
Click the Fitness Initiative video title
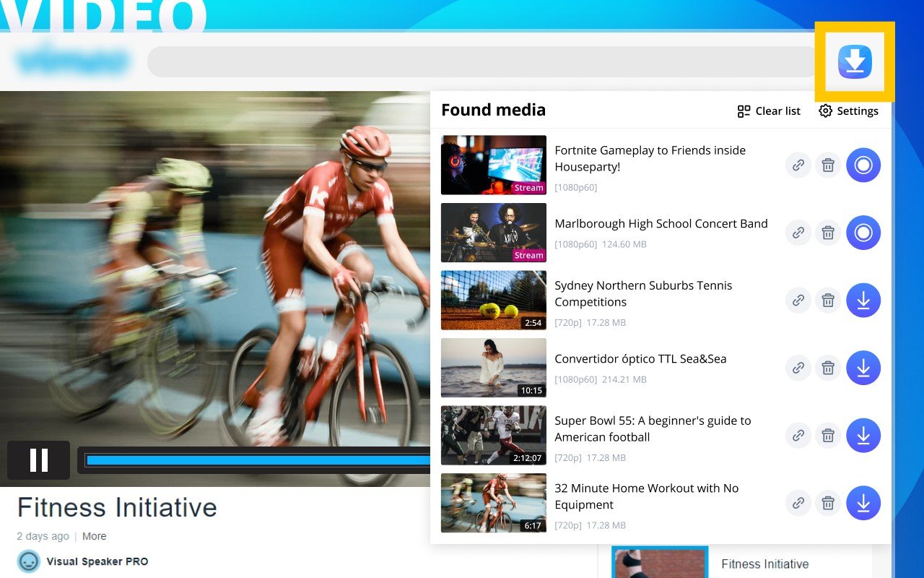coord(115,507)
